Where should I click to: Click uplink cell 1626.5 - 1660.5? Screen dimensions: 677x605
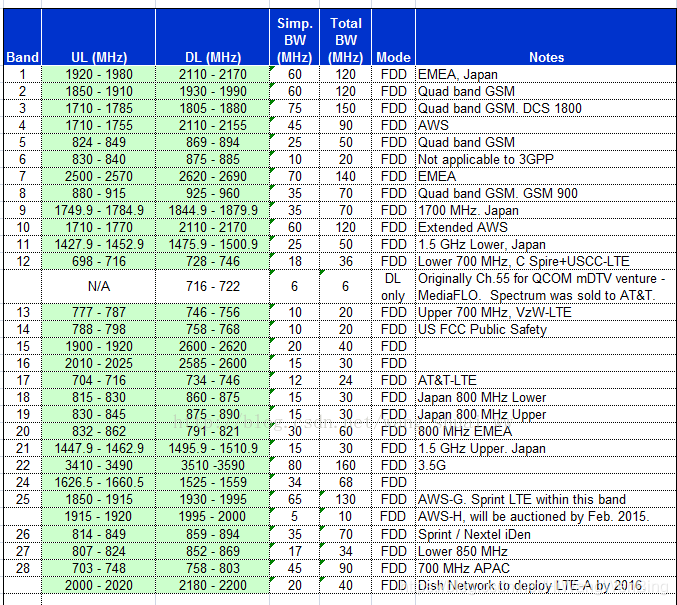point(98,482)
